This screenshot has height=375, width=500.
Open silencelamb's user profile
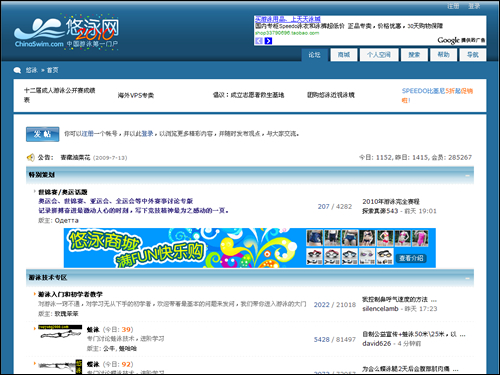pos(380,309)
